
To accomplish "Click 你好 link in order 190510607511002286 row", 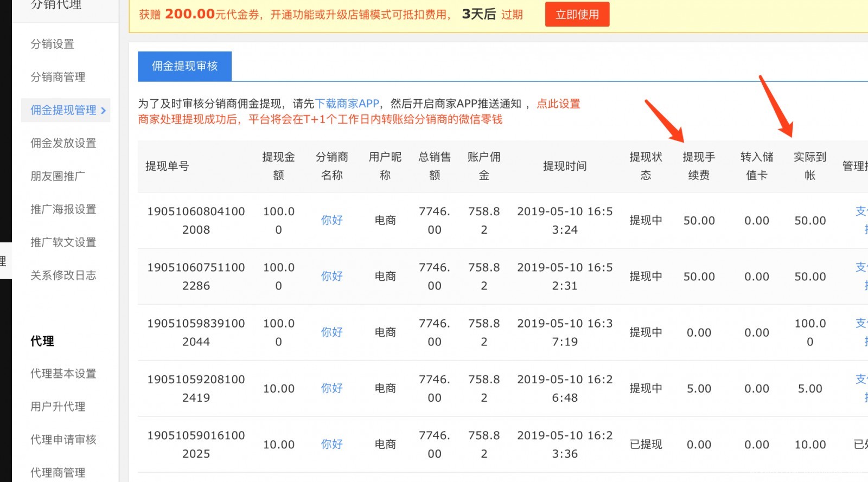I will pos(331,276).
